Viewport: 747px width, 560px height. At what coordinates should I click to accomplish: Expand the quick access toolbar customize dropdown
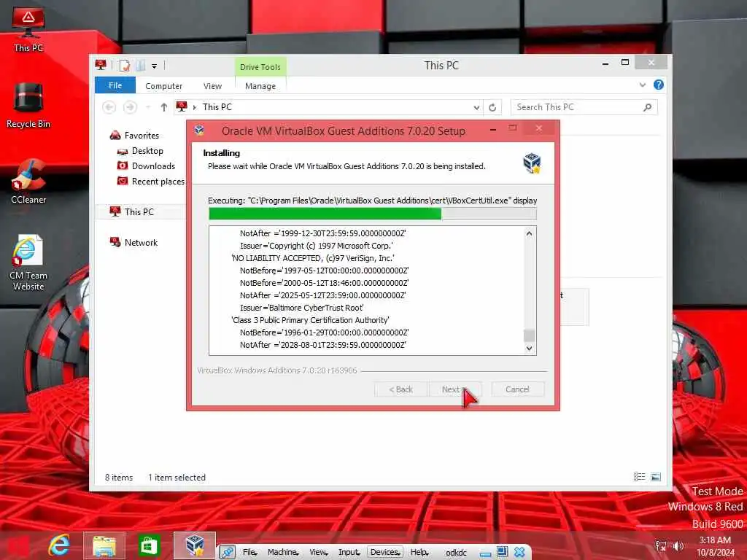(x=155, y=66)
